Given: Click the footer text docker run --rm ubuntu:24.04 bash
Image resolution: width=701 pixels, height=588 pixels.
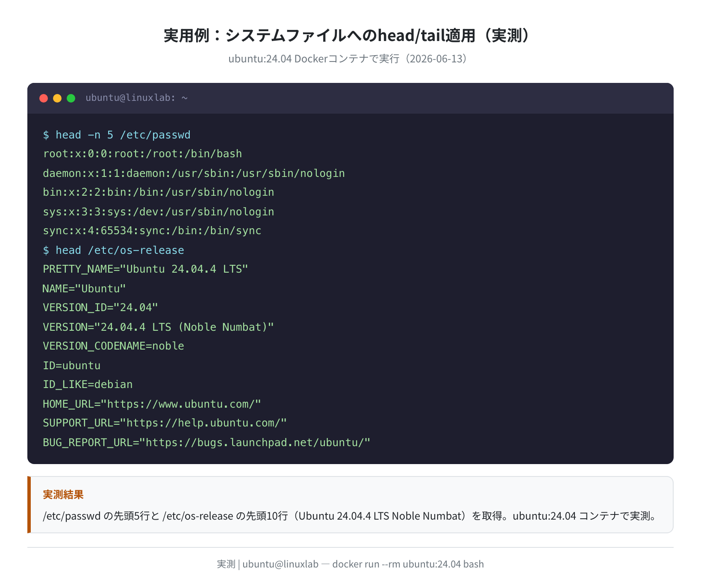Looking at the screenshot, I should [408, 564].
